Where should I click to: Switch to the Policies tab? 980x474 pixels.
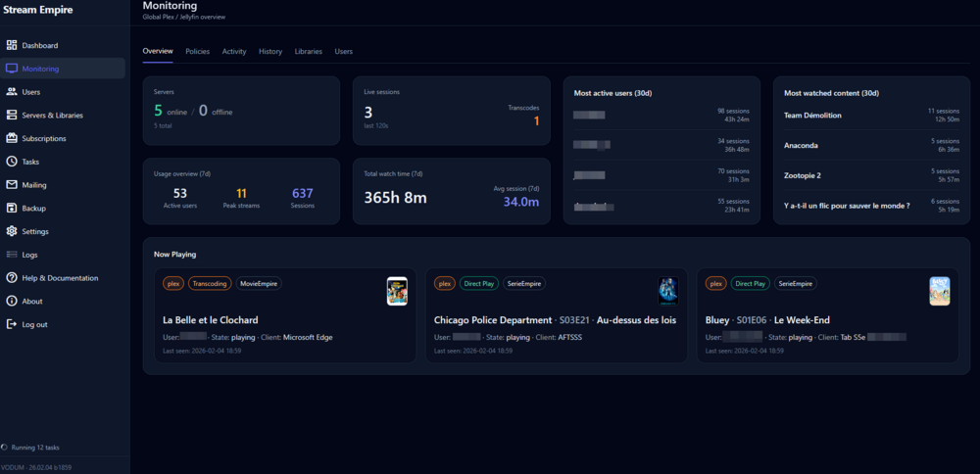(198, 51)
